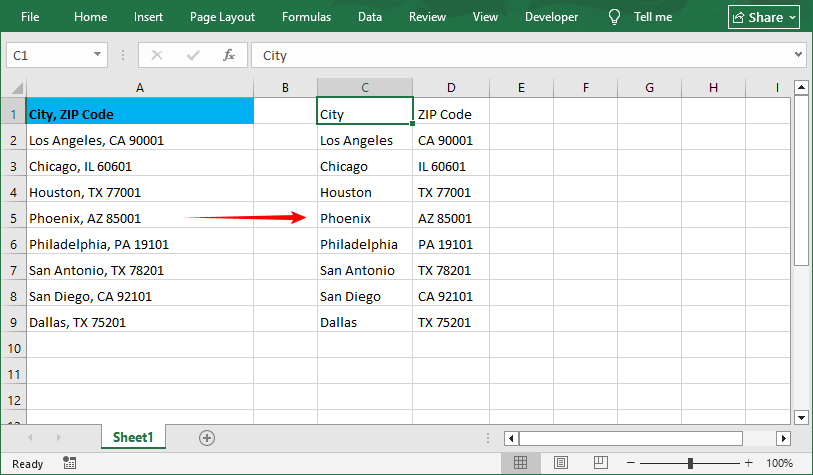Screen dimensions: 813x475
Task: Open the Share button dropdown
Action: 764,17
